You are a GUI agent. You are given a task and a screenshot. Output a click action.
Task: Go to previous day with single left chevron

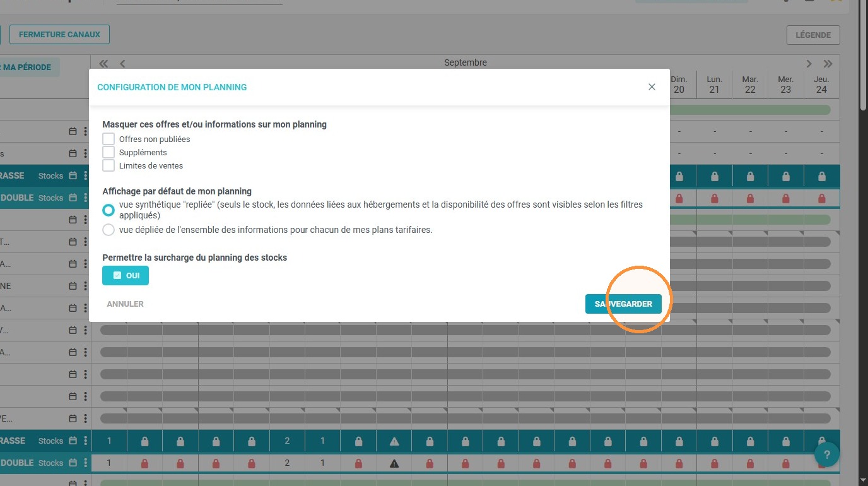(122, 64)
